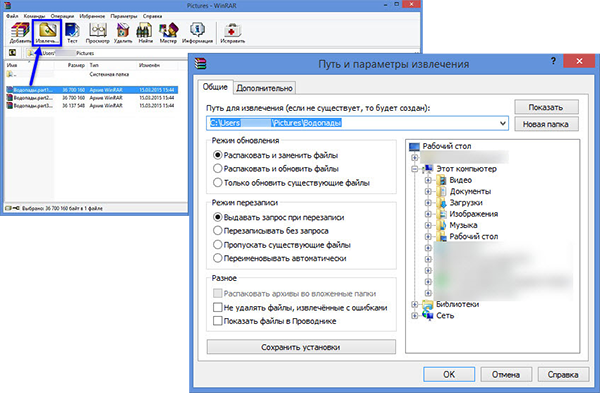Select the Водопады.part1 archive file
This screenshot has width=600, height=393.
click(92, 90)
